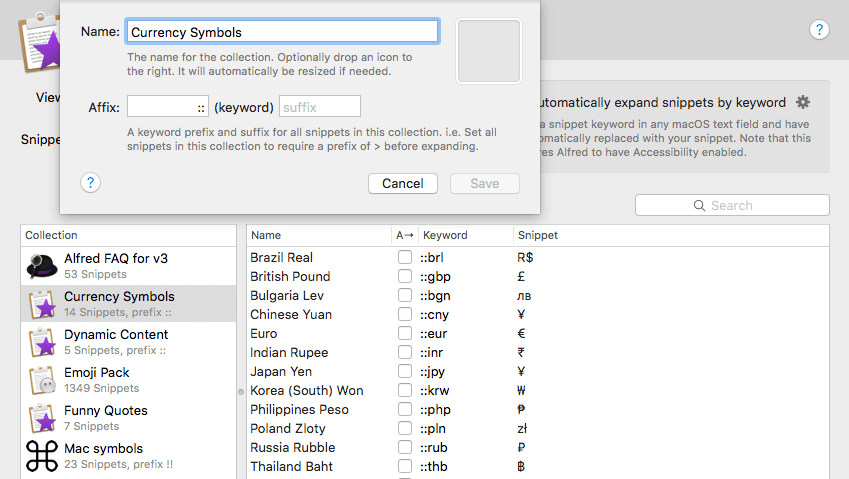Select the Chinese Yuan snippet name

pyautogui.click(x=291, y=314)
